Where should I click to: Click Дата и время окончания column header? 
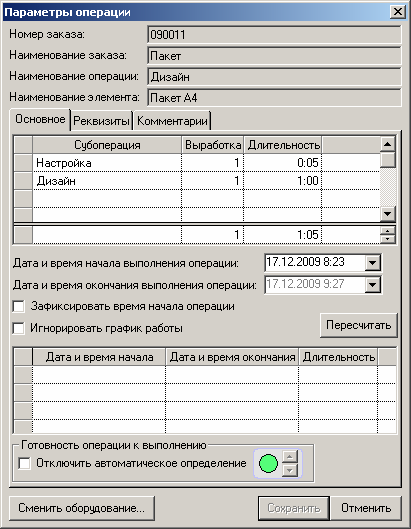[232, 357]
